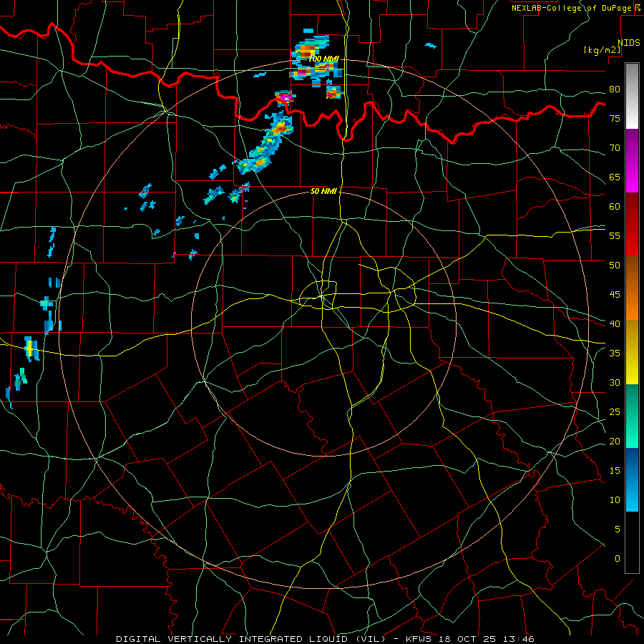Click the 5 value on the color scale
Screen dimensions: 644x644
(x=618, y=529)
